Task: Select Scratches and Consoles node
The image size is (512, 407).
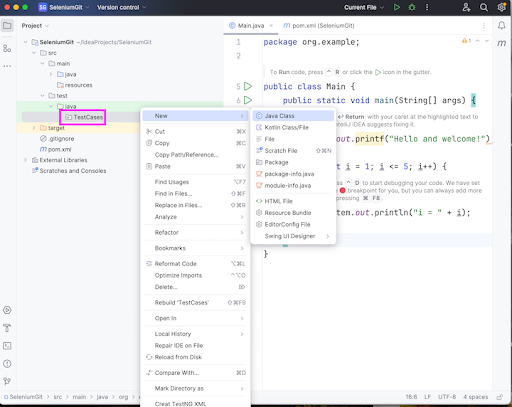Action: point(69,171)
